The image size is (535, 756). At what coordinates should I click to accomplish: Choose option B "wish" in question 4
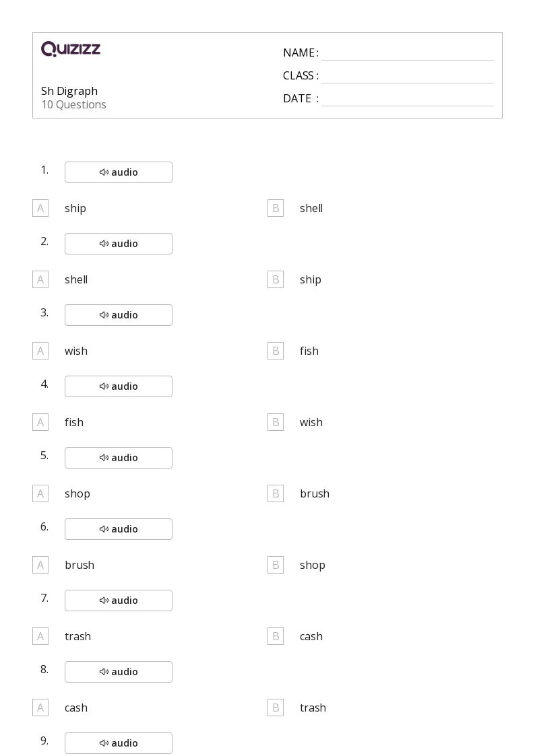coord(276,422)
